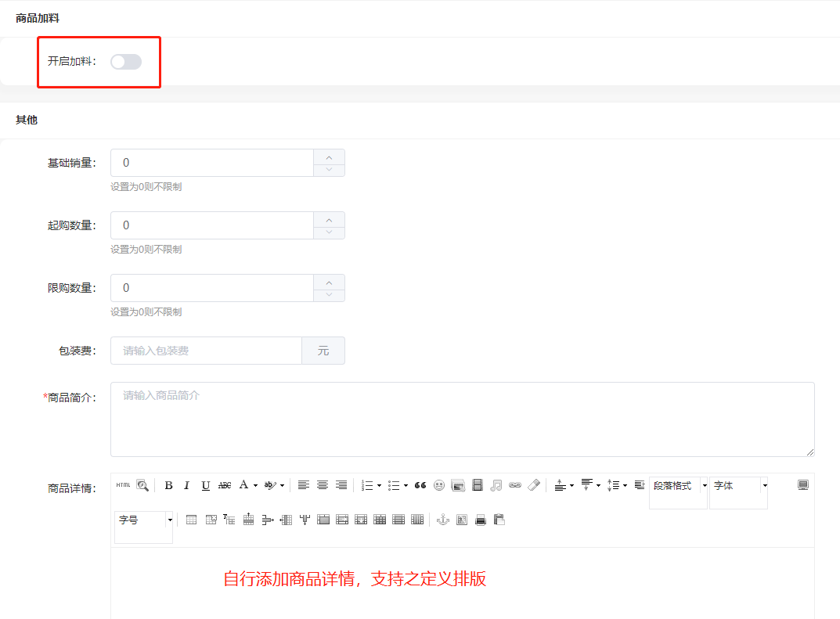The width and height of the screenshot is (840, 619).
Task: Insert an image
Action: pyautogui.click(x=458, y=485)
